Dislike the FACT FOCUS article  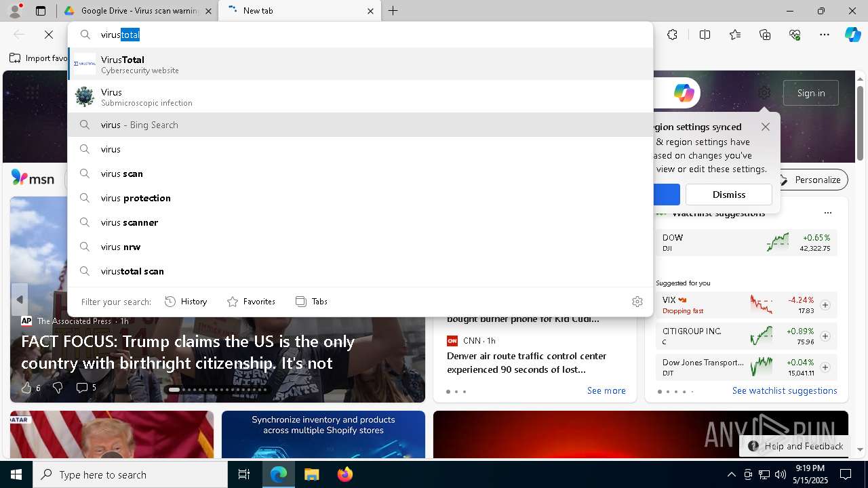coord(58,388)
